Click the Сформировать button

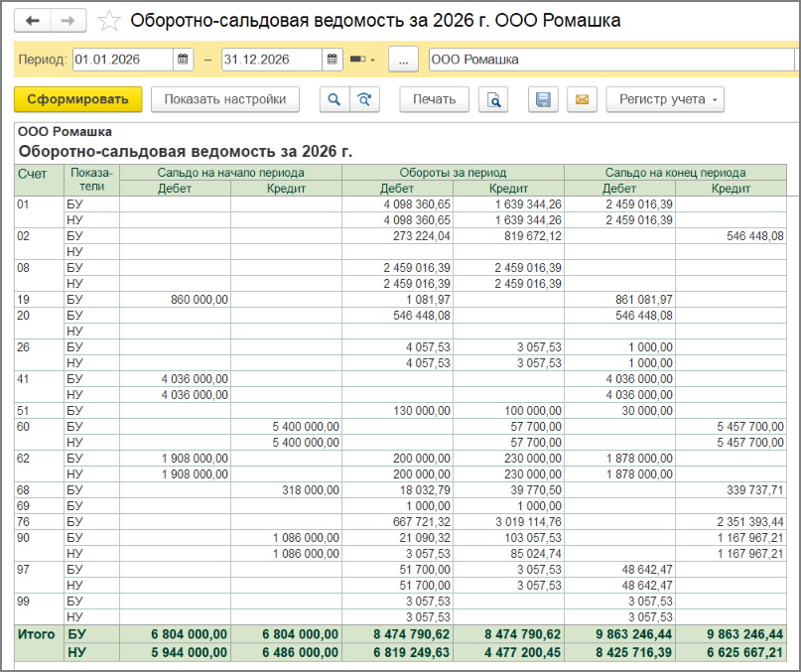(77, 99)
